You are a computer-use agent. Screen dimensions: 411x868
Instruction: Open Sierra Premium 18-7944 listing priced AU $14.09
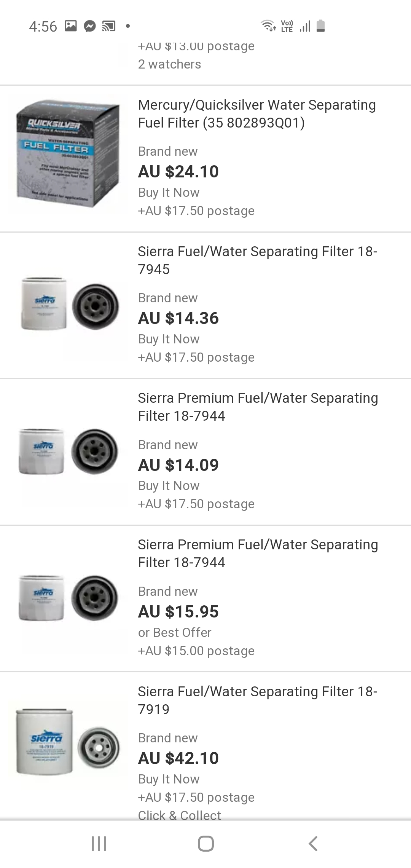click(205, 452)
